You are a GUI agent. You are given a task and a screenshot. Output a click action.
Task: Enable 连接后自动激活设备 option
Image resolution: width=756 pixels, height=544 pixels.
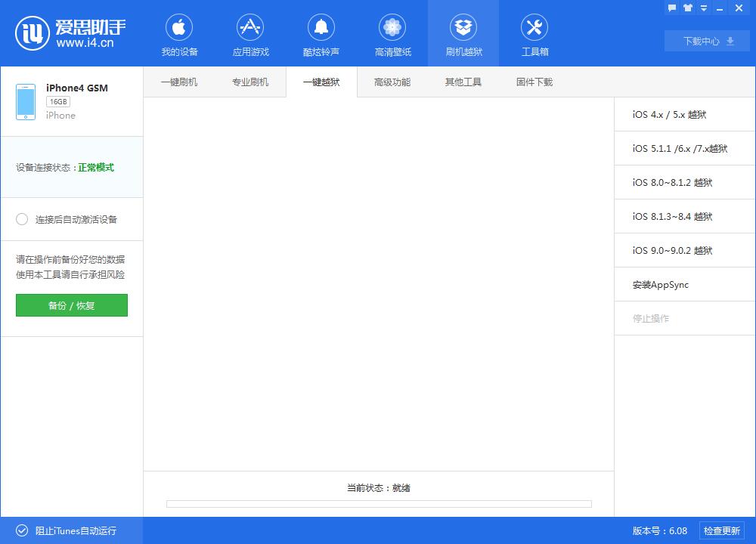click(23, 219)
